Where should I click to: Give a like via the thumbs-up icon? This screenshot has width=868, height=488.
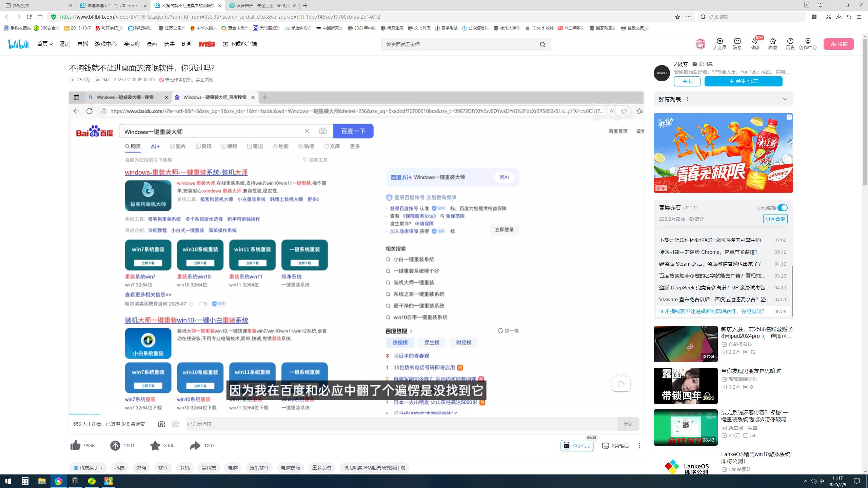75,446
